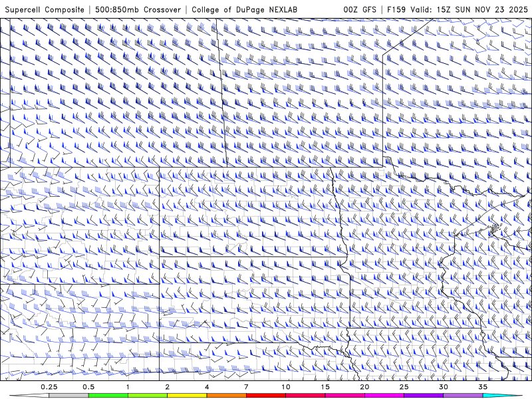Select the yellow-green color bar segment
Image resolution: width=532 pixels, height=399 pixels.
click(x=148, y=396)
